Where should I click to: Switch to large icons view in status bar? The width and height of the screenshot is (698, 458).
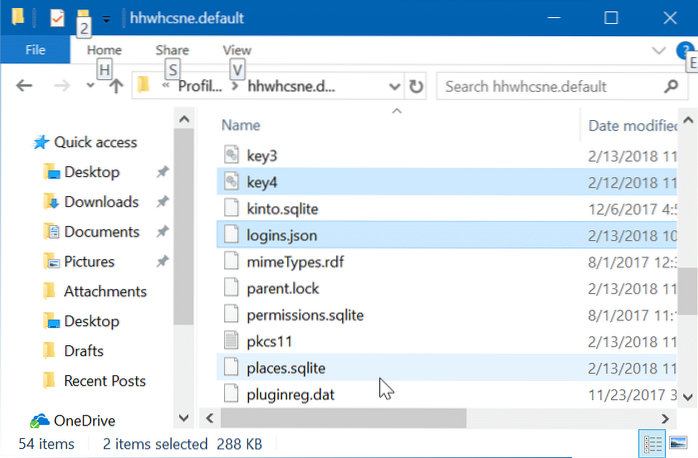point(677,442)
